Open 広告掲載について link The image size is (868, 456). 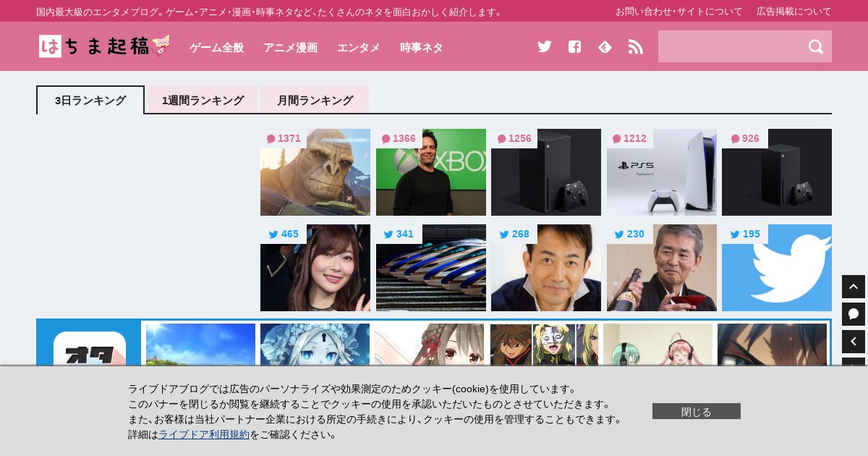[x=793, y=11]
